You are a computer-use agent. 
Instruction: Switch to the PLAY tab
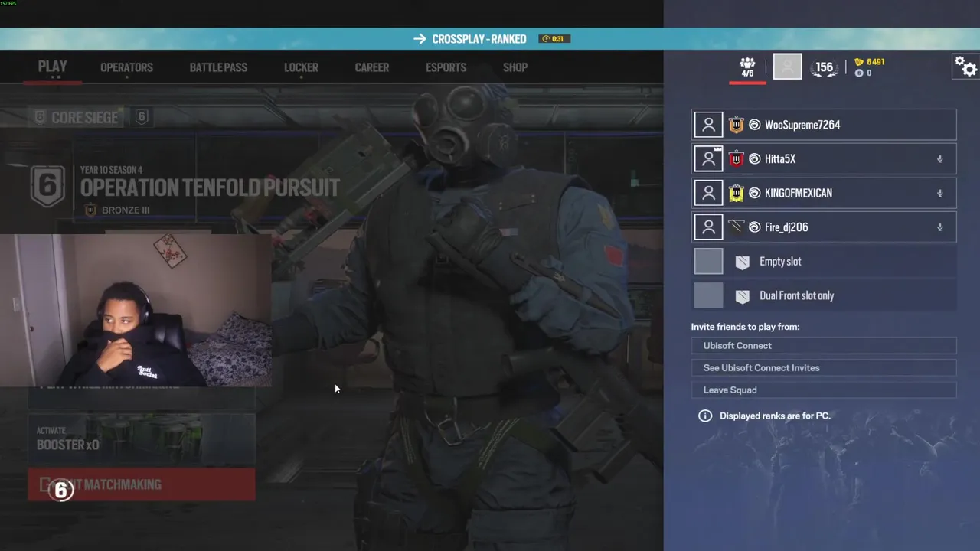[x=53, y=67]
